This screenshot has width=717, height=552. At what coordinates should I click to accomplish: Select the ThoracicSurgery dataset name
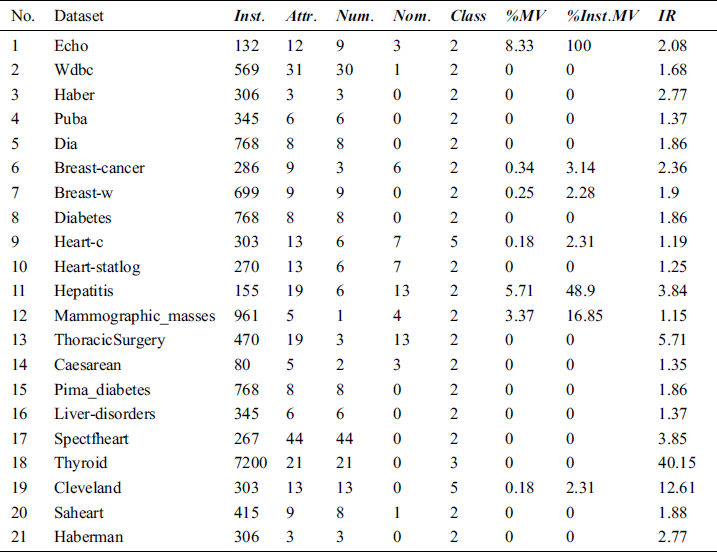(x=110, y=340)
